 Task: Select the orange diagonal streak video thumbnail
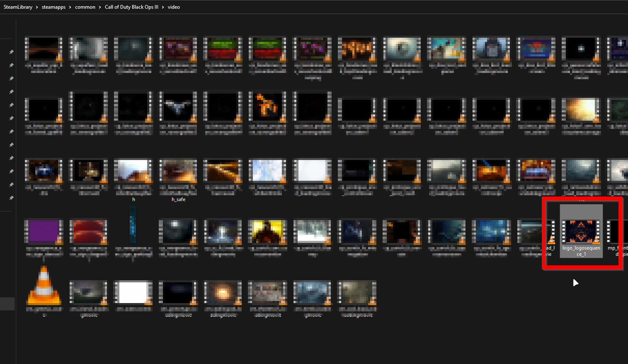[223, 171]
